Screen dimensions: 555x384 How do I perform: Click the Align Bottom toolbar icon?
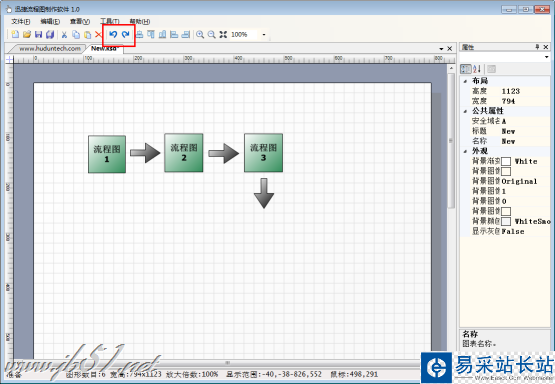(x=162, y=34)
